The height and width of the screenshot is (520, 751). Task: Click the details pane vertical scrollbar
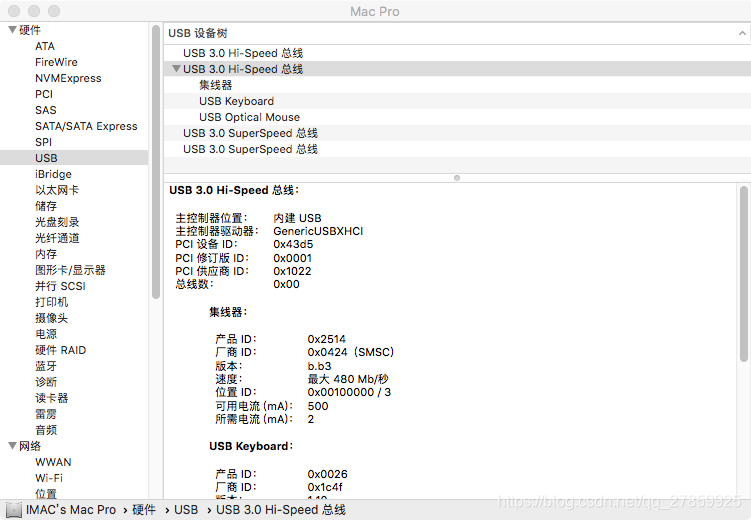click(x=744, y=274)
